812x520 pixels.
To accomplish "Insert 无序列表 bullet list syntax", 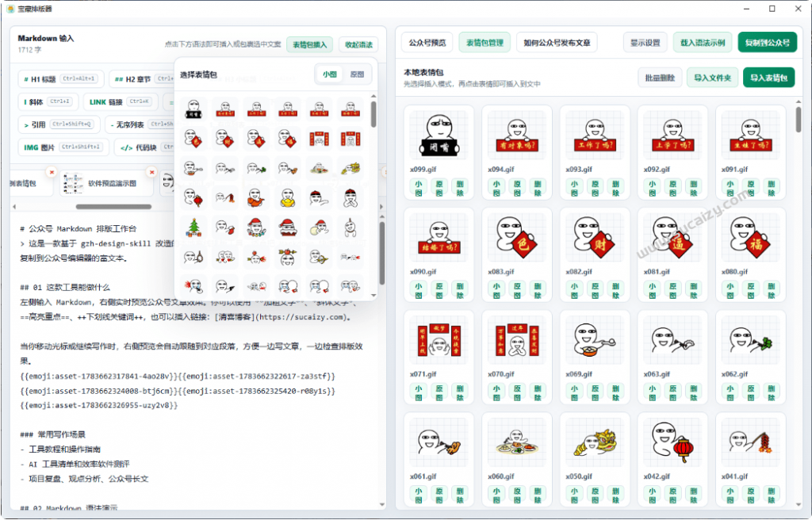I will pyautogui.click(x=140, y=124).
